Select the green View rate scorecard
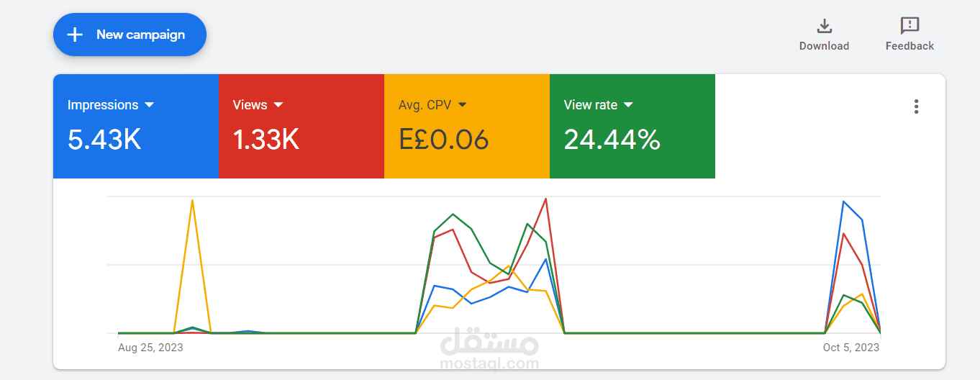 point(632,126)
